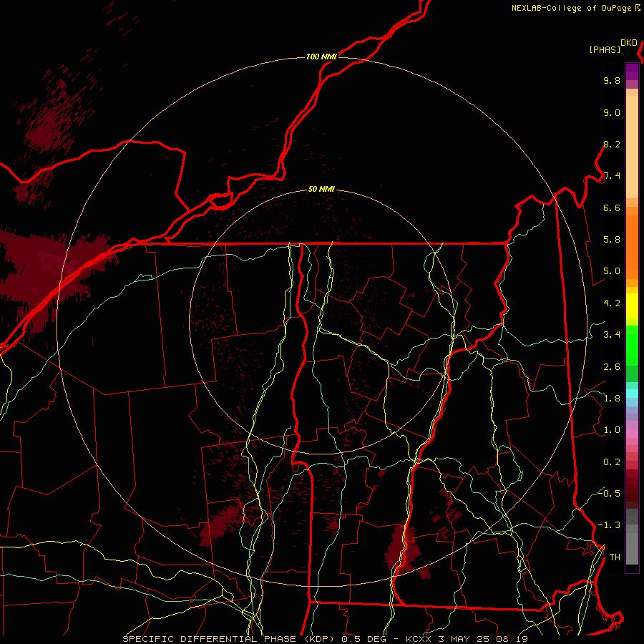Click the bright green color bar segment
The width and height of the screenshot is (644, 644).
[632, 346]
